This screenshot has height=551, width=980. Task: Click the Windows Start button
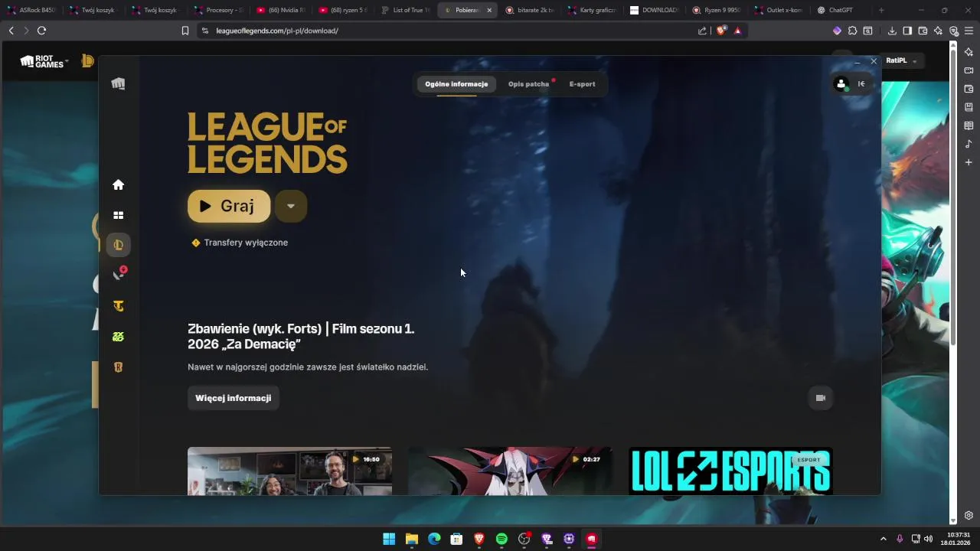click(x=389, y=539)
